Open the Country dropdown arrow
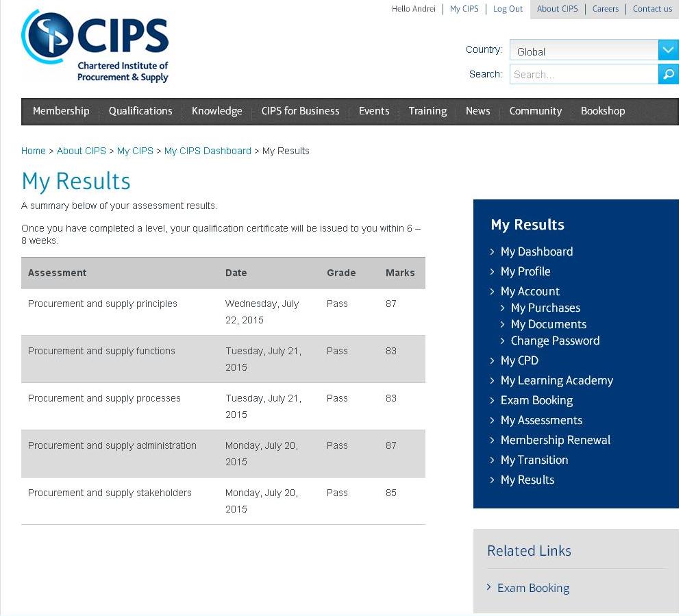 click(668, 50)
